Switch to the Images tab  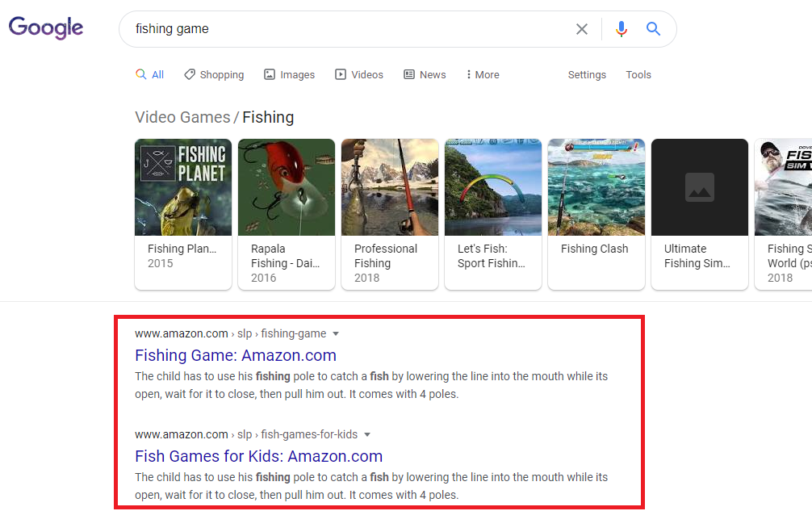289,74
